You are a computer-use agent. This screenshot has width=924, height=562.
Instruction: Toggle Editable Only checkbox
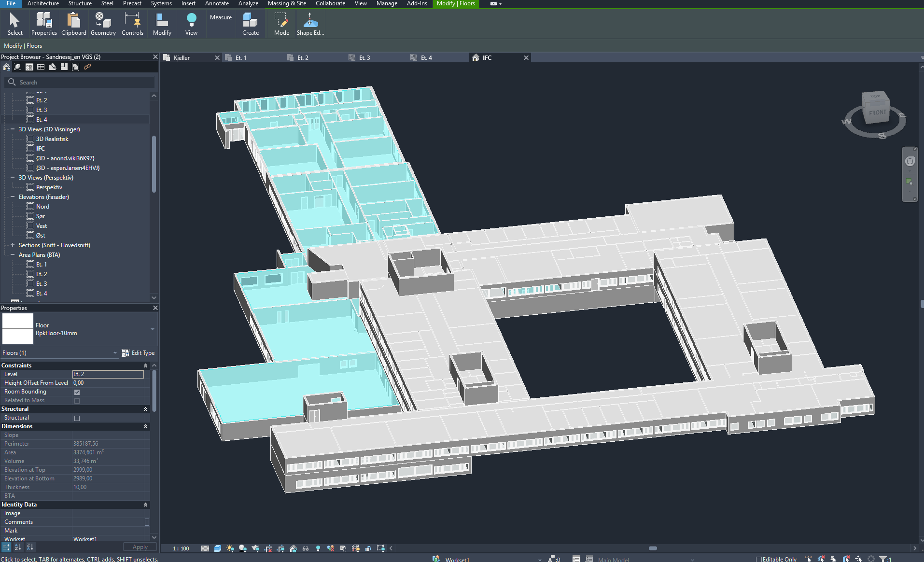tap(758, 559)
